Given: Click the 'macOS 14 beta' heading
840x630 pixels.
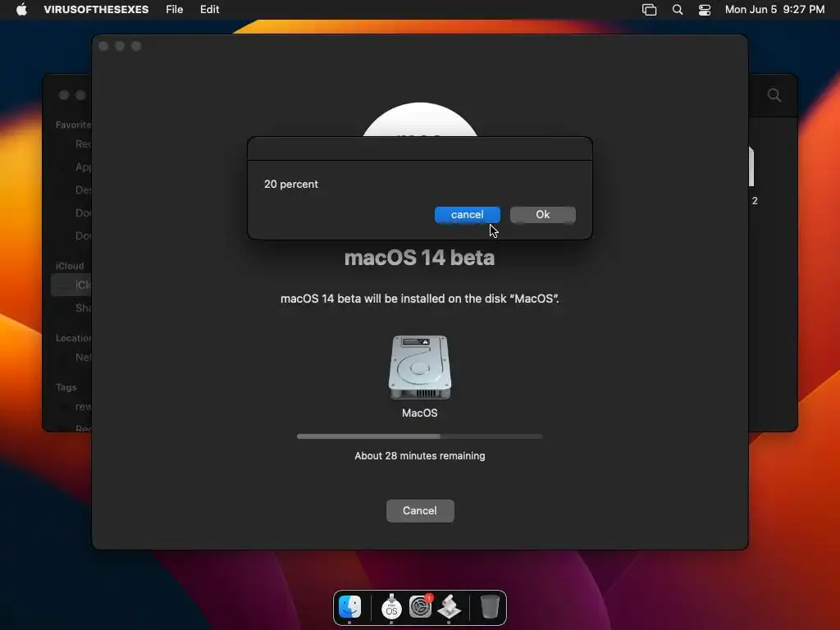Looking at the screenshot, I should click(x=419, y=258).
